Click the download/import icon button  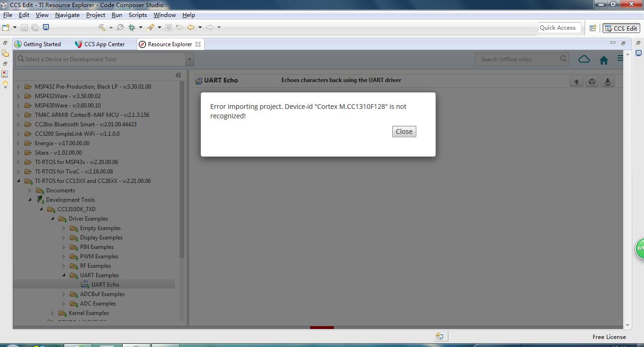608,82
